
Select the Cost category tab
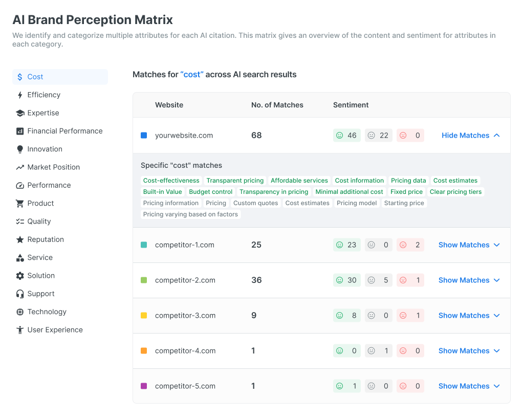coord(60,77)
